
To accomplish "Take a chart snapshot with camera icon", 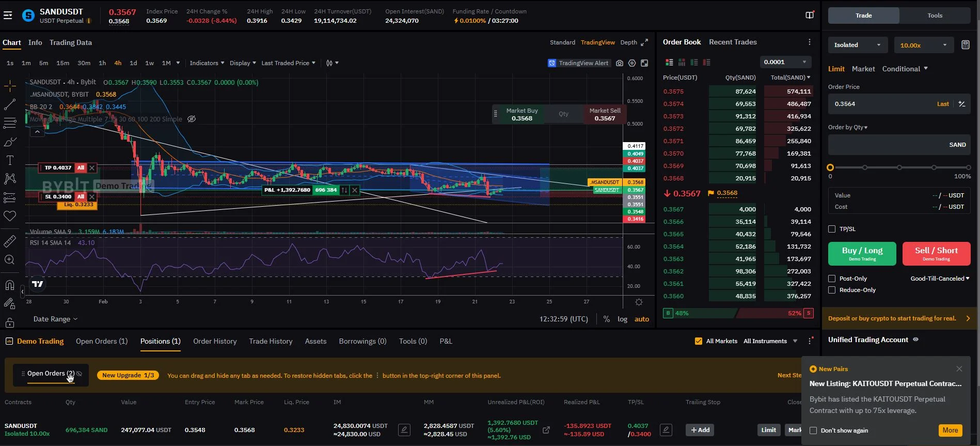I will [619, 63].
